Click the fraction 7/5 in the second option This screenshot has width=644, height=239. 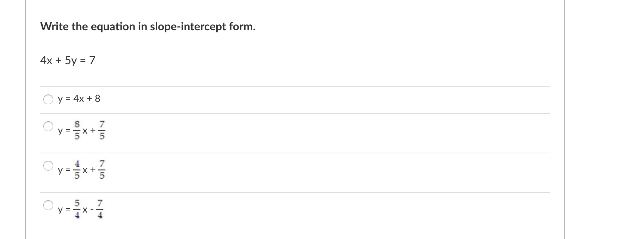pyautogui.click(x=102, y=130)
